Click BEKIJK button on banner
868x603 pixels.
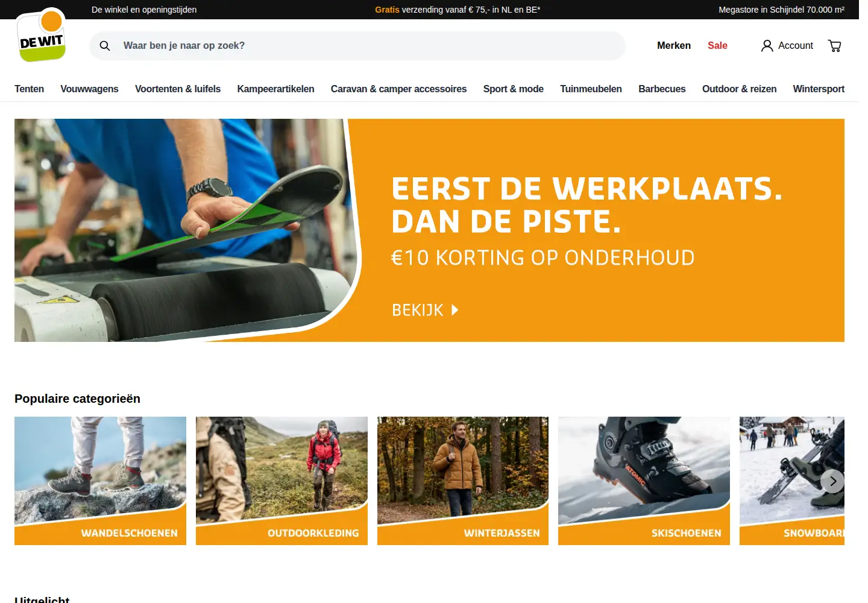(x=425, y=310)
